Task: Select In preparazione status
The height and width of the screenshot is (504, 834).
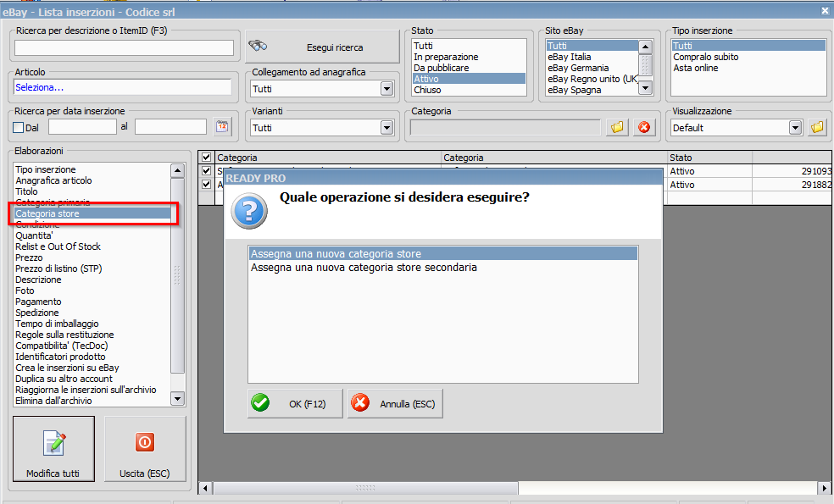Action: point(469,57)
